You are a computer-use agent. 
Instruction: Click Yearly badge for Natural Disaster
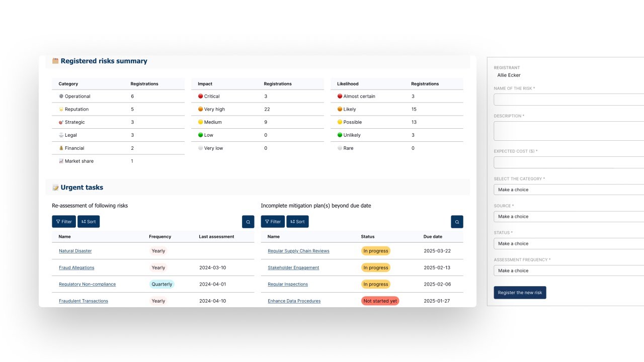pyautogui.click(x=158, y=251)
